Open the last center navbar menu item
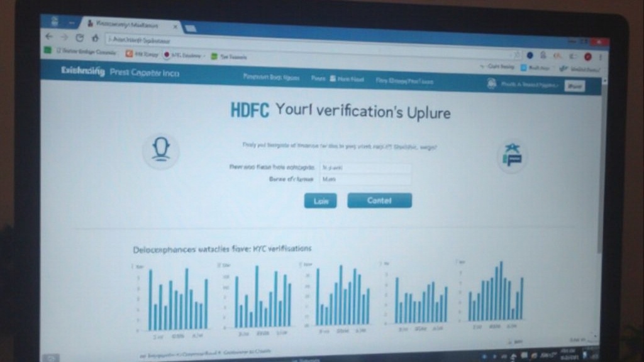The height and width of the screenshot is (362, 644). (404, 81)
